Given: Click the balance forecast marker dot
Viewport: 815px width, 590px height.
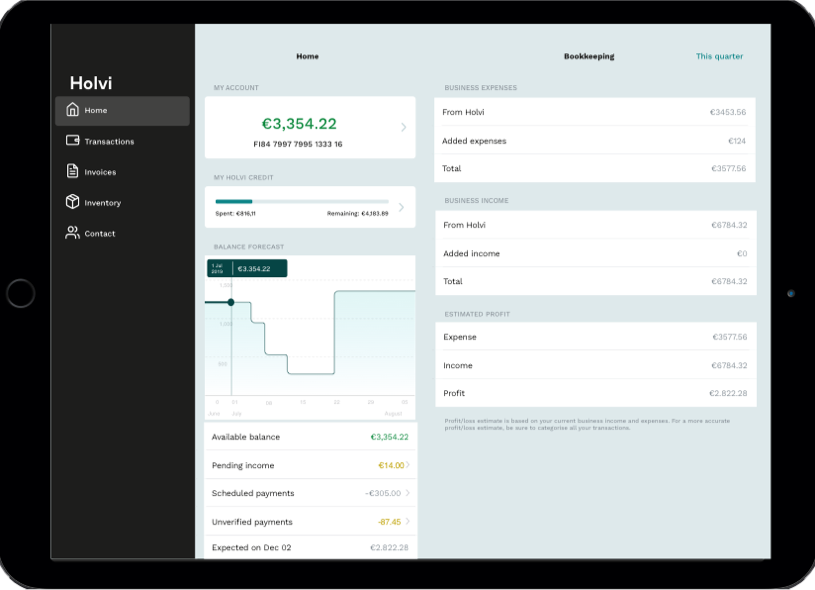Looking at the screenshot, I should pyautogui.click(x=231, y=302).
